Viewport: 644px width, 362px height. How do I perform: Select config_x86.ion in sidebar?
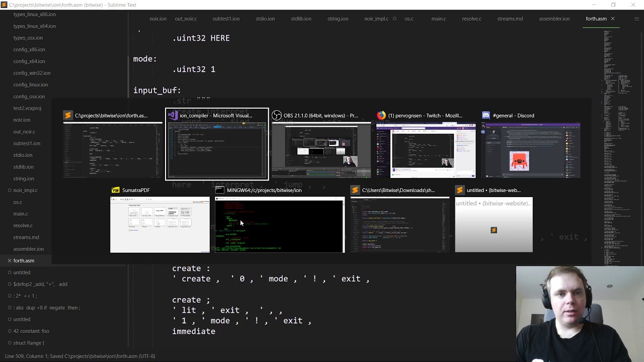coord(29,49)
